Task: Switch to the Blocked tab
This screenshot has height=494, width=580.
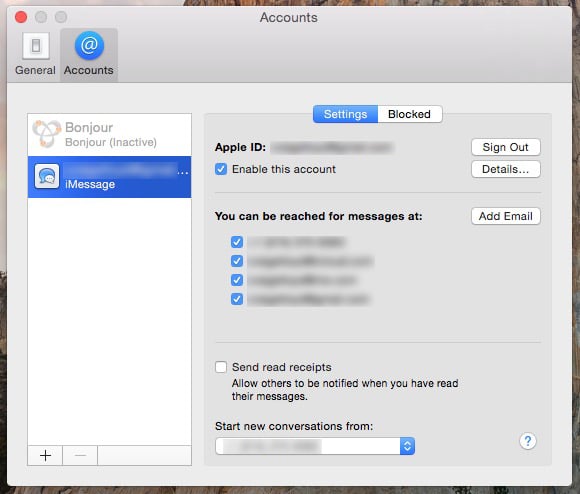Action: [x=409, y=114]
